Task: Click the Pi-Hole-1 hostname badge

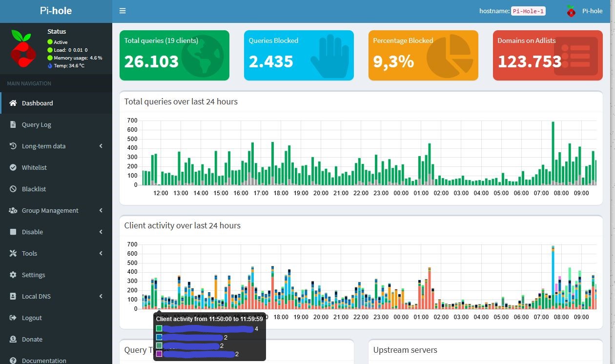Action: coord(529,11)
